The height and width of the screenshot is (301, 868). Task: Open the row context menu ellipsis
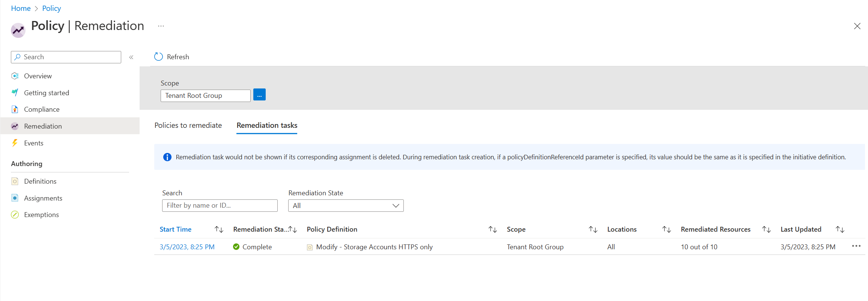tap(856, 246)
